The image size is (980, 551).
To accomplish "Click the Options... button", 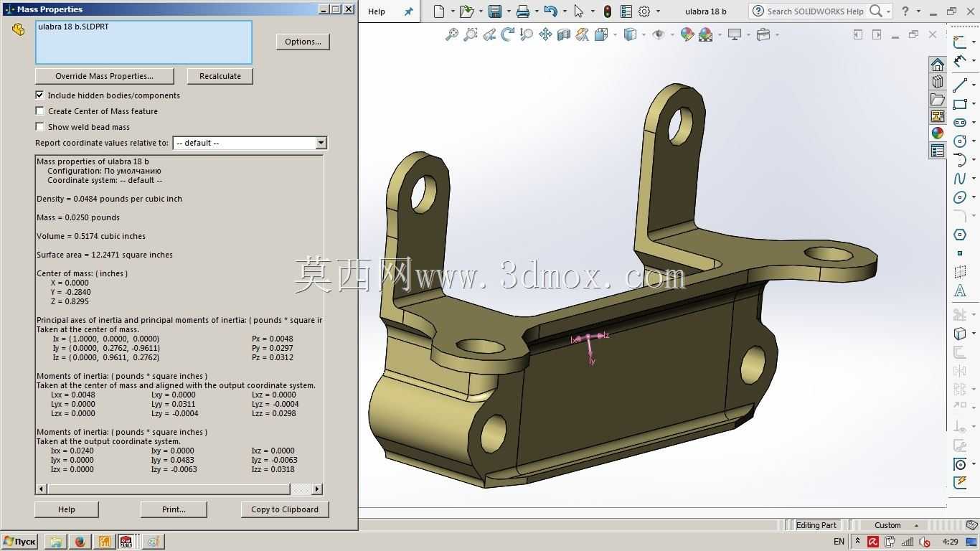I will click(x=303, y=42).
